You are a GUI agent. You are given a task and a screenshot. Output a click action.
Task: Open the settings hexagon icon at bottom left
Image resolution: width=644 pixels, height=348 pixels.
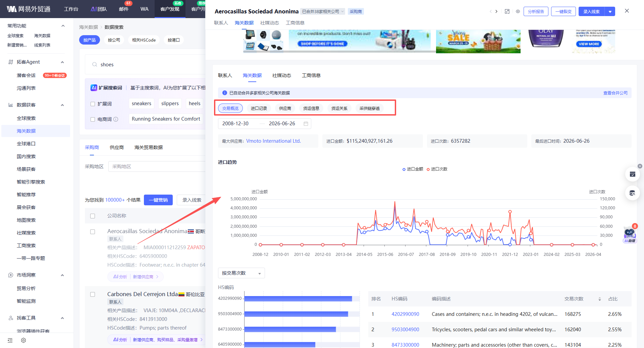[23, 340]
